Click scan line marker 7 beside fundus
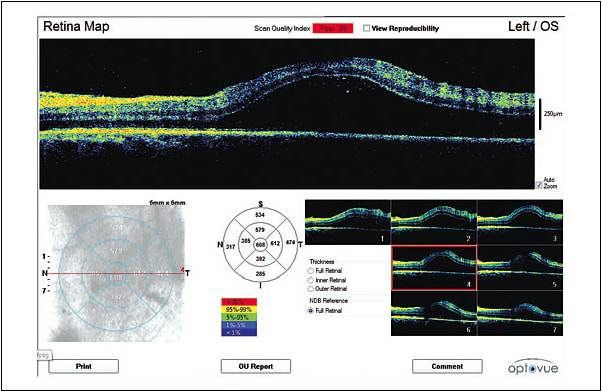This screenshot has height=392, width=602. (45, 291)
